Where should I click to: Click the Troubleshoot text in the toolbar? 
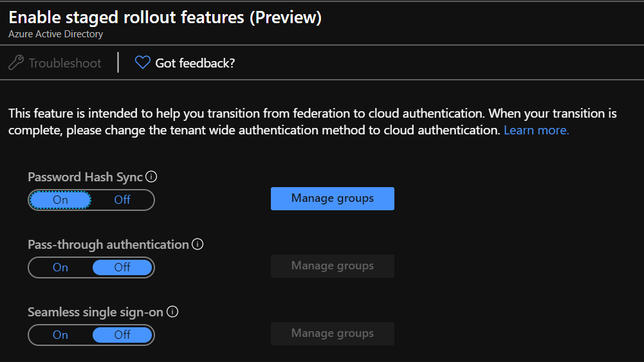pyautogui.click(x=65, y=63)
